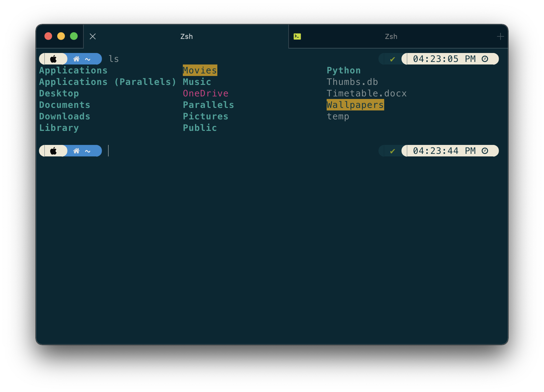This screenshot has width=544, height=392.
Task: Select the Downloads folder name
Action: click(65, 116)
